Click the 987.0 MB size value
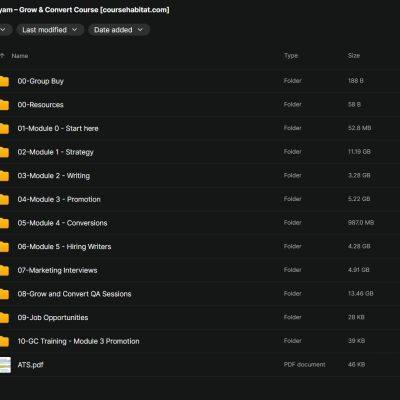The image size is (400, 400). 361,223
